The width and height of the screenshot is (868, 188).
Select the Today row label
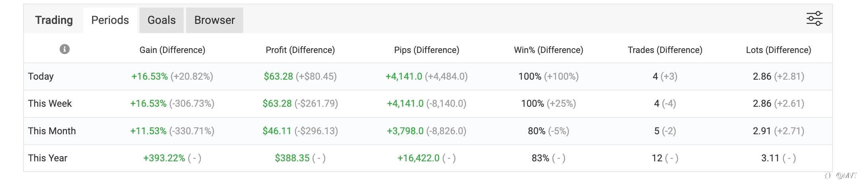point(41,76)
